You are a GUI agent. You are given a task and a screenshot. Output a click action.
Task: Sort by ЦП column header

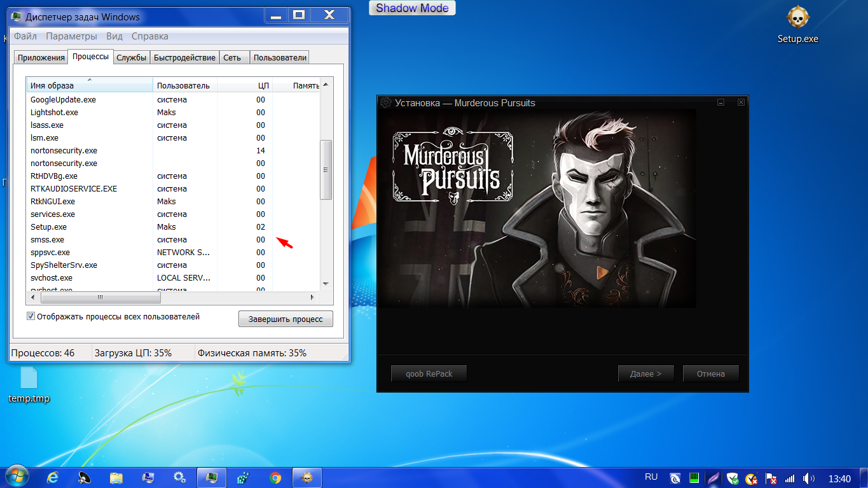(x=245, y=85)
